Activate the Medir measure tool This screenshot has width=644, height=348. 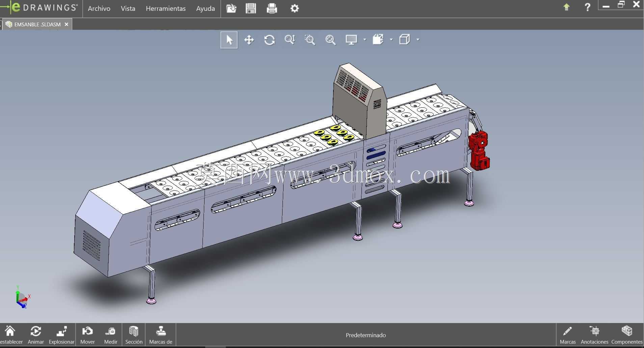tap(111, 335)
